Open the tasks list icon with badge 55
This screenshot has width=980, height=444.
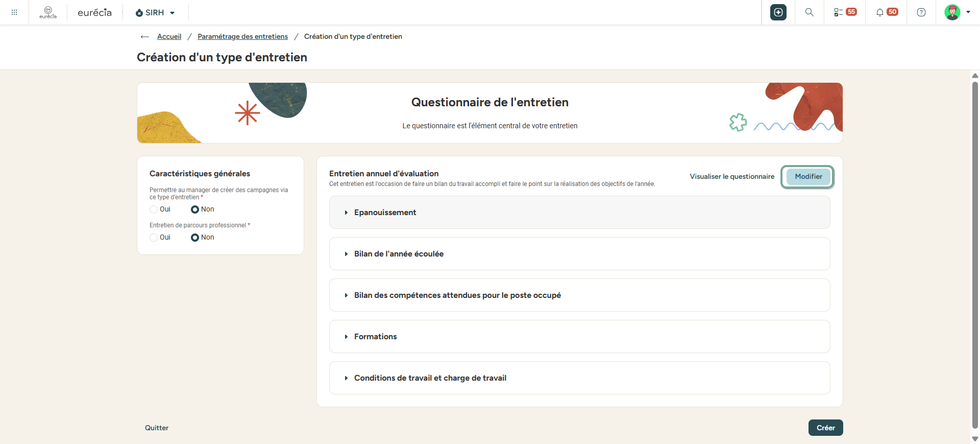[845, 12]
